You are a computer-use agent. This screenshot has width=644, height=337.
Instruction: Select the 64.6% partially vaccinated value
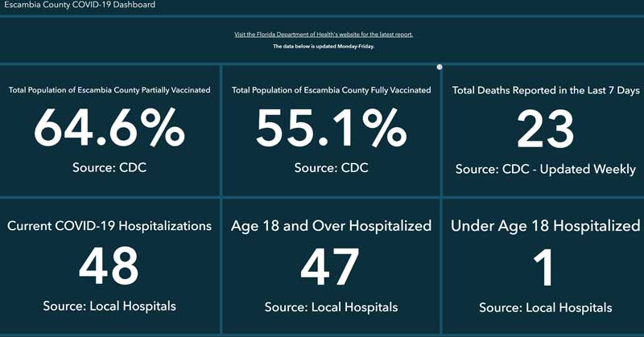(109, 128)
